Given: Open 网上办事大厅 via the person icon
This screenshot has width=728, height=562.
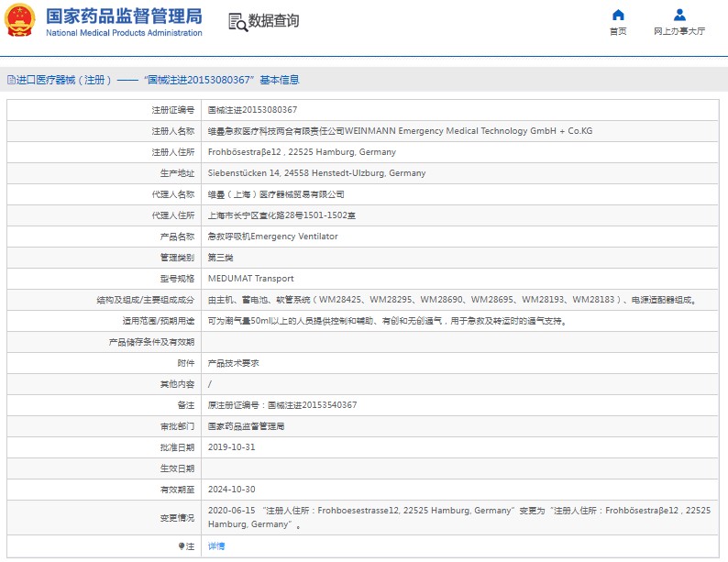Looking at the screenshot, I should pyautogui.click(x=679, y=15).
